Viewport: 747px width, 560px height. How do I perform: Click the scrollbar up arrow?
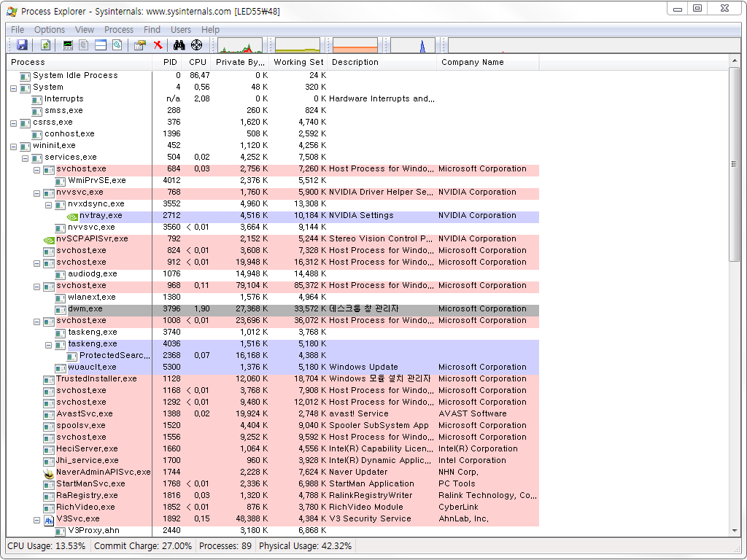point(734,61)
